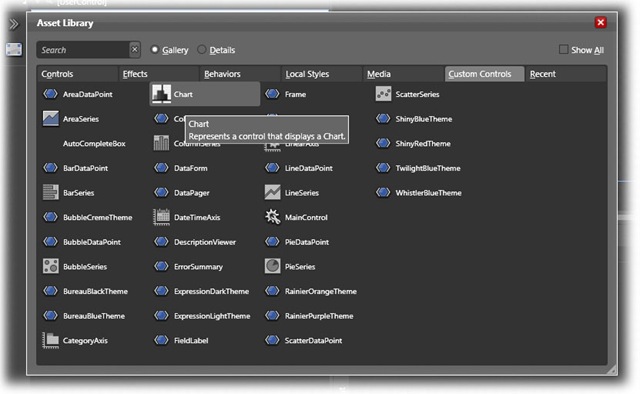The width and height of the screenshot is (640, 394).
Task: Click the BubbleCremeTheme icon
Action: [50, 217]
